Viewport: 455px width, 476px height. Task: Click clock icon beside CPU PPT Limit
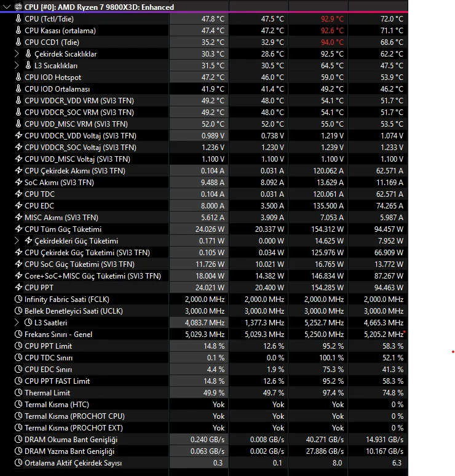tap(18, 346)
